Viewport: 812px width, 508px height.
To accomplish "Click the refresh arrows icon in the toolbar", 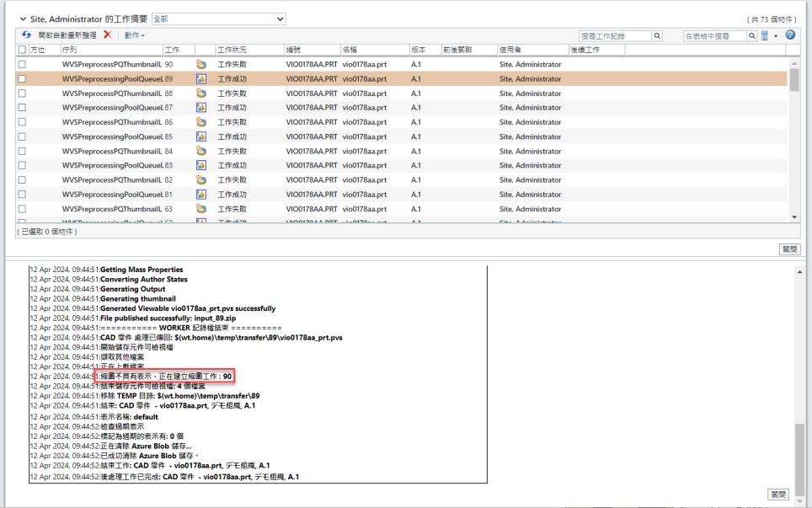I will (26, 35).
